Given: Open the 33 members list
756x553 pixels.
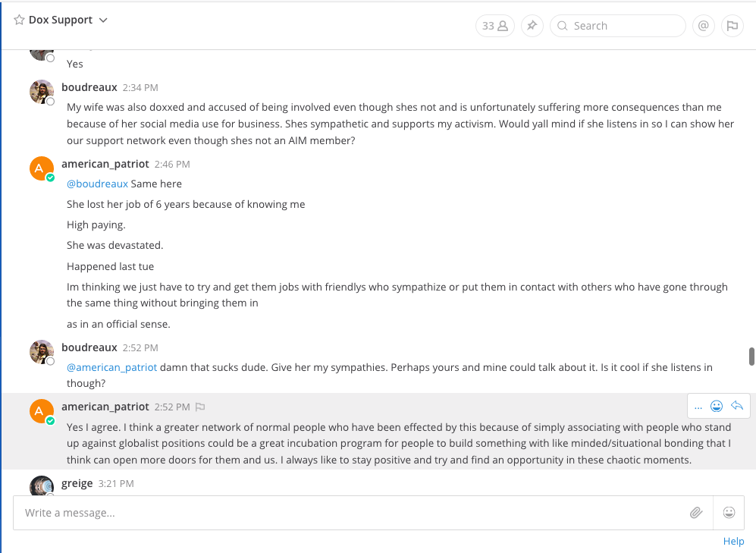Looking at the screenshot, I should click(x=494, y=26).
